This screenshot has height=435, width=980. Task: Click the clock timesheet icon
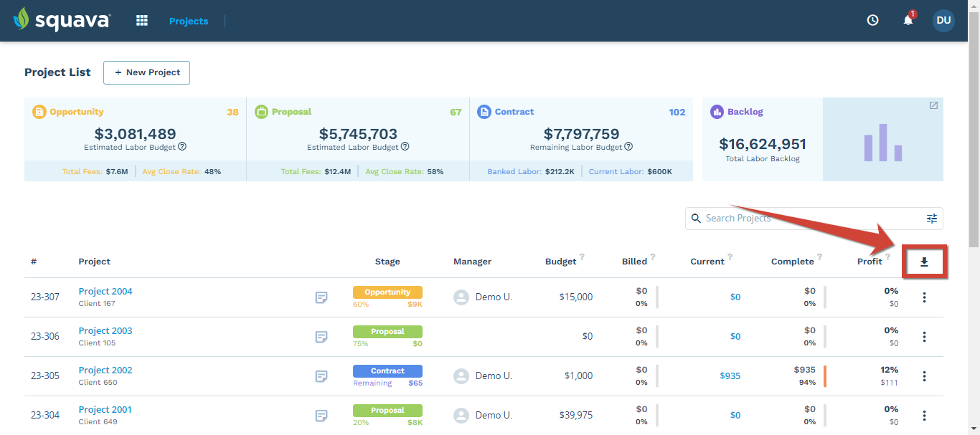[872, 20]
